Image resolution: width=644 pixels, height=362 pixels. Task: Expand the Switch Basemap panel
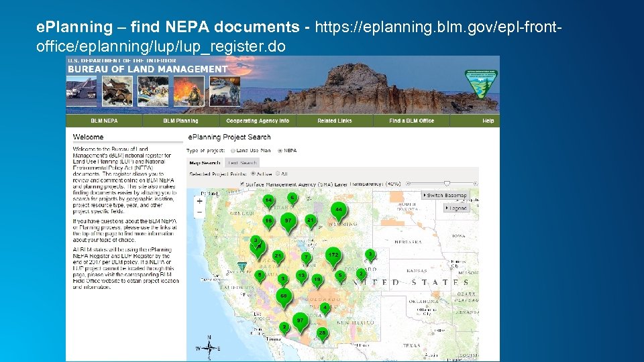pos(445,195)
